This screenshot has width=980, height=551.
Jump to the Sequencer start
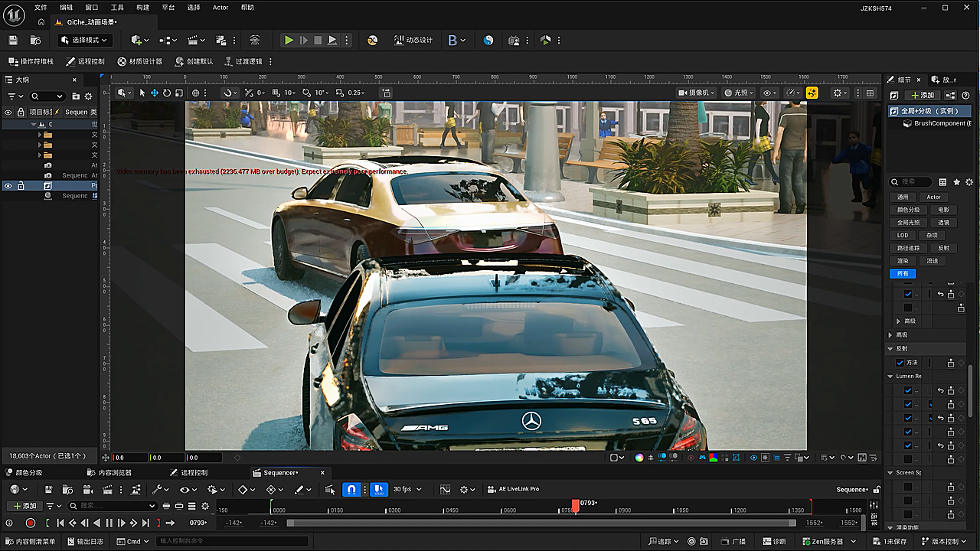click(60, 523)
